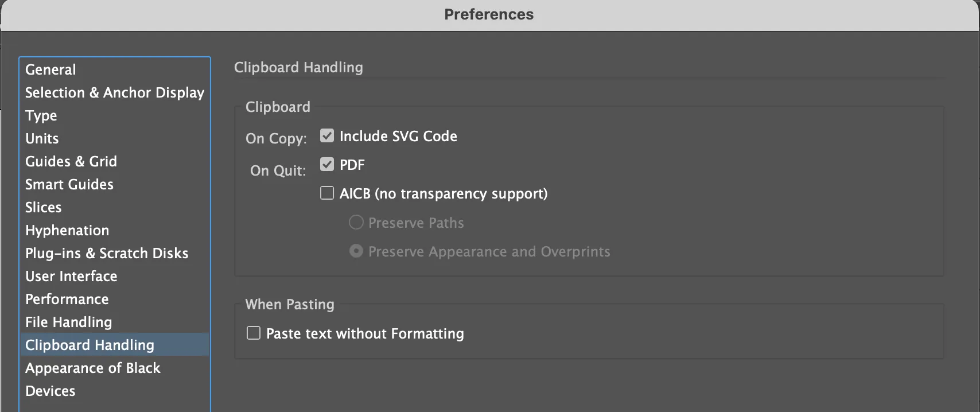Screen dimensions: 980x412
Task: Uncheck the PDF on-quit checkbox
Action: point(327,165)
